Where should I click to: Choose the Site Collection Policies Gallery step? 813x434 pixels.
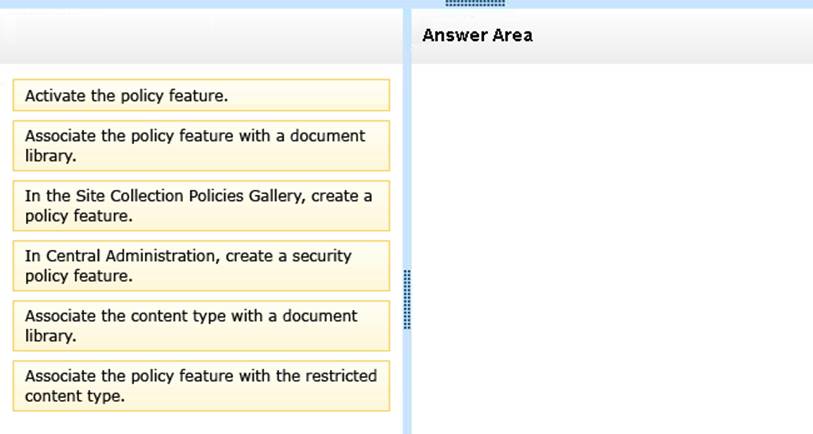(201, 206)
